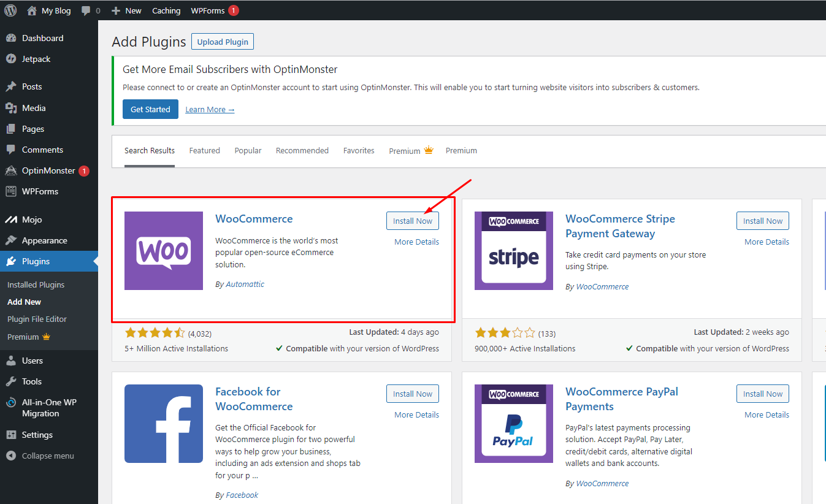The height and width of the screenshot is (504, 826).
Task: Click the Posts pushpin icon
Action: 11,86
